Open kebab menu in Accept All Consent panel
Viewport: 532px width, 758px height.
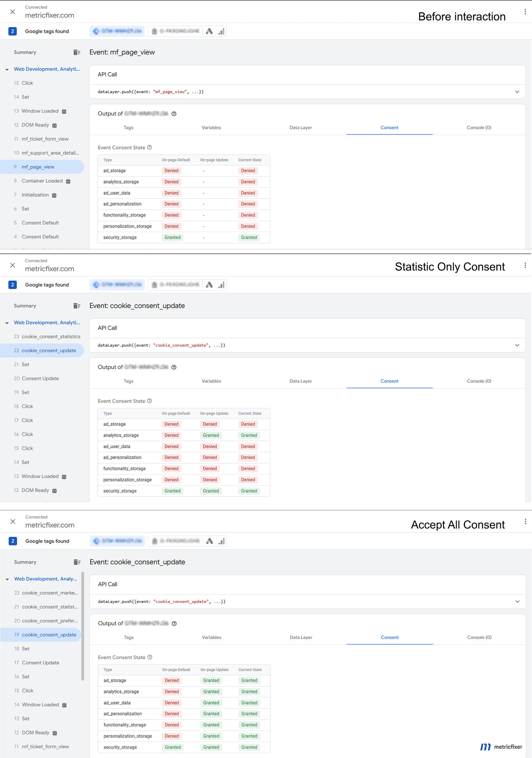tap(525, 522)
